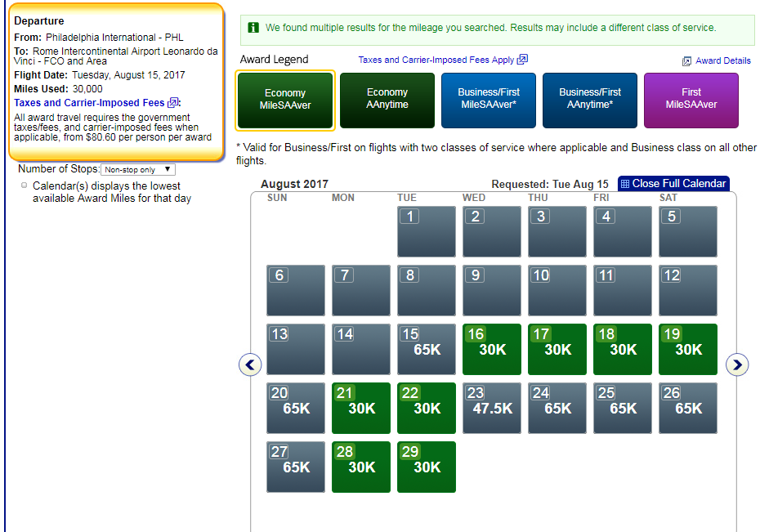Select the Economy MileSAAver award tab
The image size is (760, 532).
284,100
